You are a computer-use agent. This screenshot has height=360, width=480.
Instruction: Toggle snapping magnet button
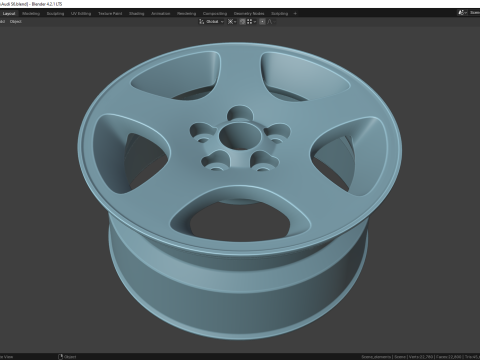click(x=242, y=22)
